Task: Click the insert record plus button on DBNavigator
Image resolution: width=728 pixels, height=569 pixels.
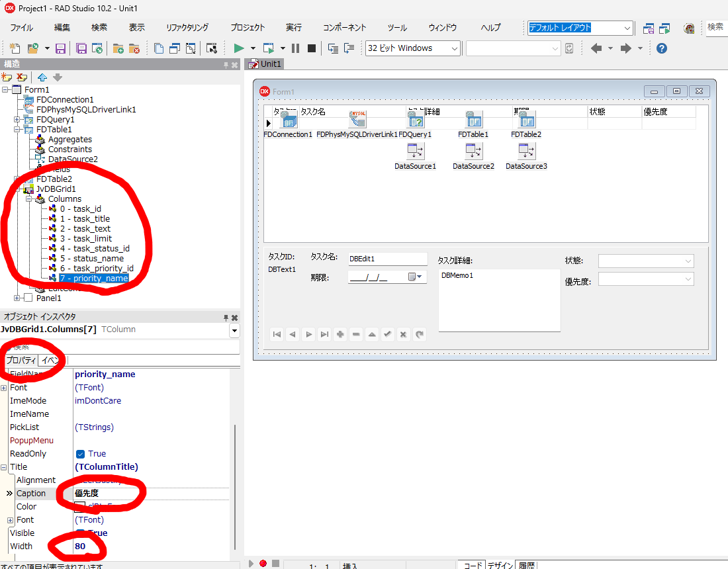Action: click(x=340, y=334)
